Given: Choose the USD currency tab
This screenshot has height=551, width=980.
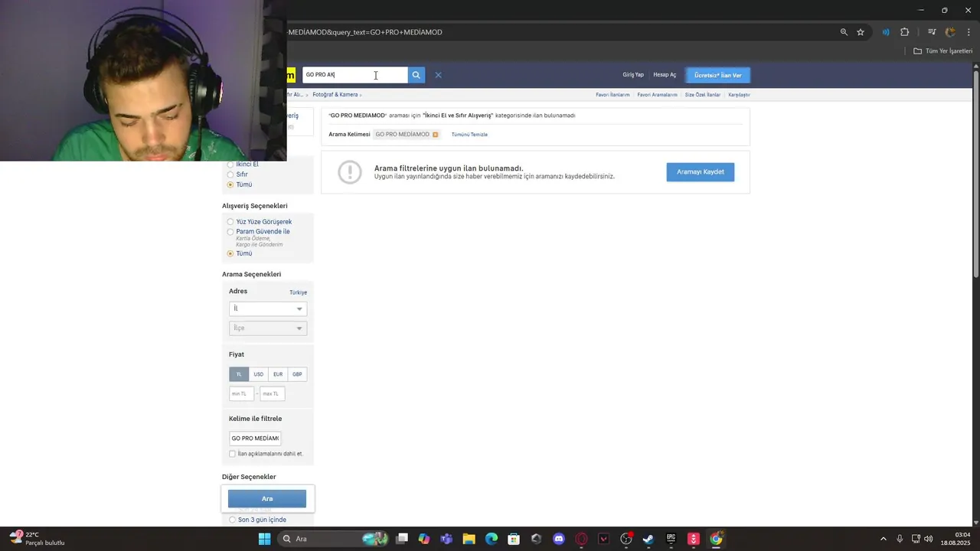Looking at the screenshot, I should tap(259, 374).
